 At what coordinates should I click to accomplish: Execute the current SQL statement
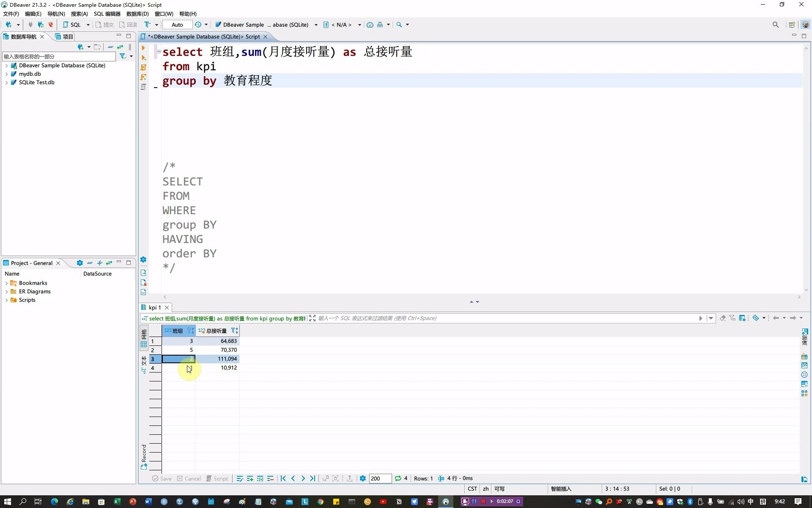pos(144,47)
